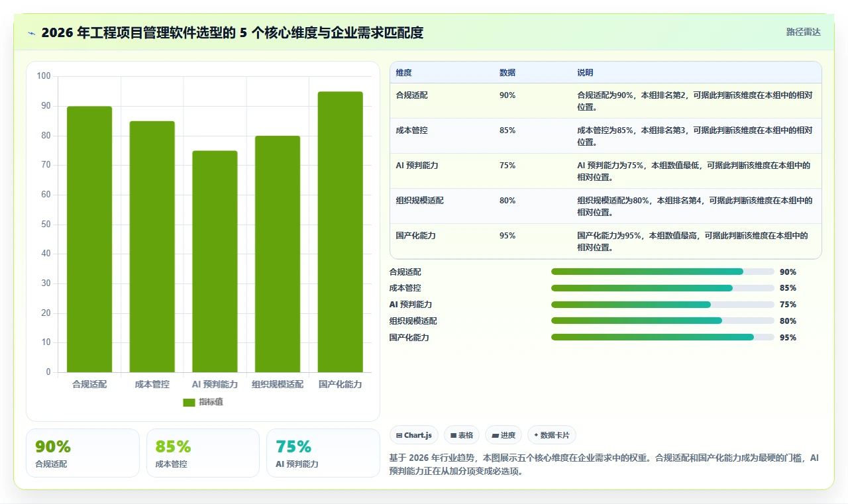
Task: Click the summary paragraph starting 基于 2026 年行业趋势
Action: (604, 465)
